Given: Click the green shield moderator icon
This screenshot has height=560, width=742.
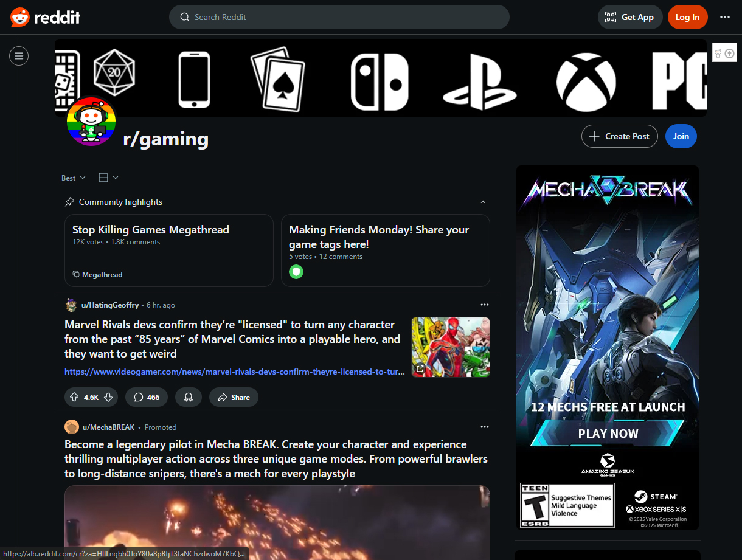Looking at the screenshot, I should [296, 272].
